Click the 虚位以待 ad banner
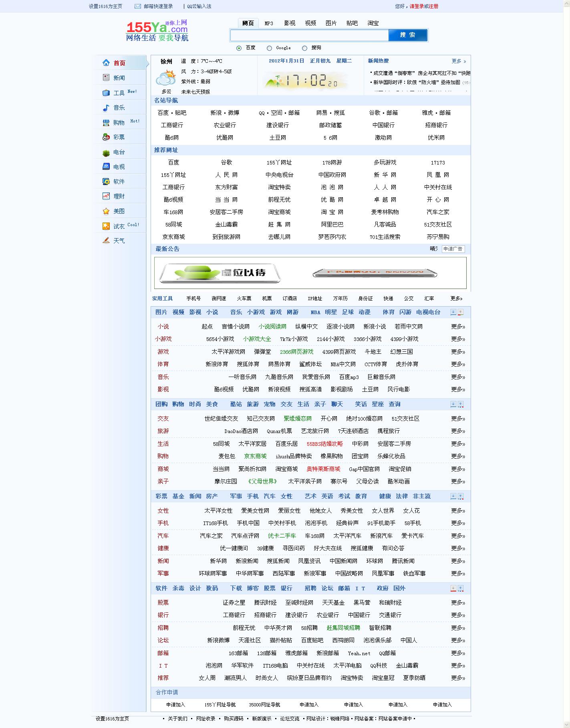570x728 pixels. pyautogui.click(x=220, y=273)
